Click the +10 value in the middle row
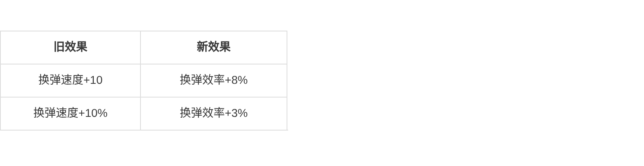The width and height of the screenshot is (644, 166). coord(93,80)
